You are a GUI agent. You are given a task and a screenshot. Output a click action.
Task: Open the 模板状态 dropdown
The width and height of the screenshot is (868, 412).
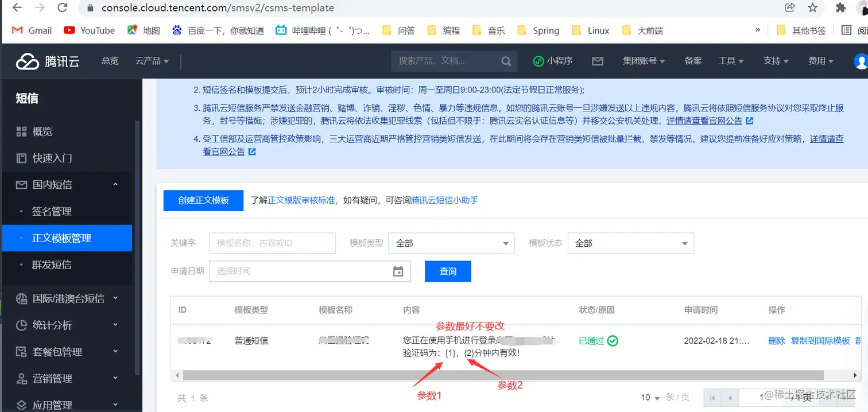(x=631, y=243)
